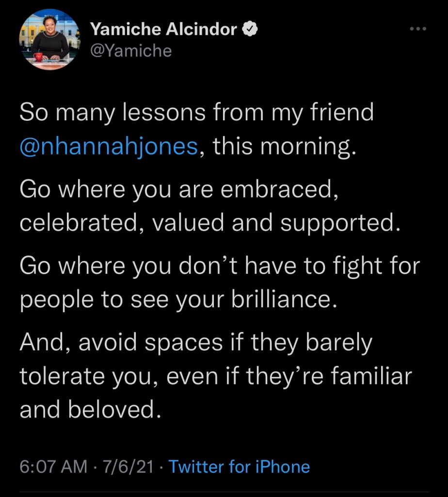Viewport: 448px width, 497px height.
Task: Open the tweet's three-dot more options menu
Action: click(417, 30)
